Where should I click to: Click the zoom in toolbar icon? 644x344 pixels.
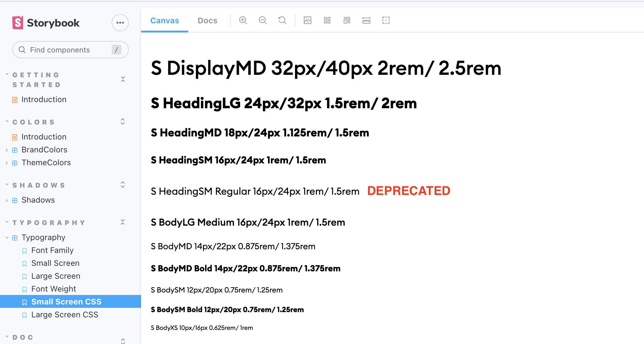click(x=243, y=21)
